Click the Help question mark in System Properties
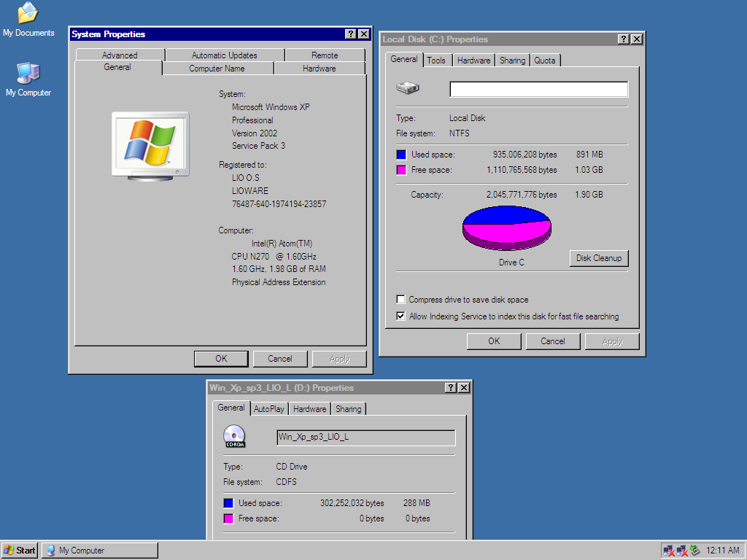Screen dimensions: 747x560 351,34
